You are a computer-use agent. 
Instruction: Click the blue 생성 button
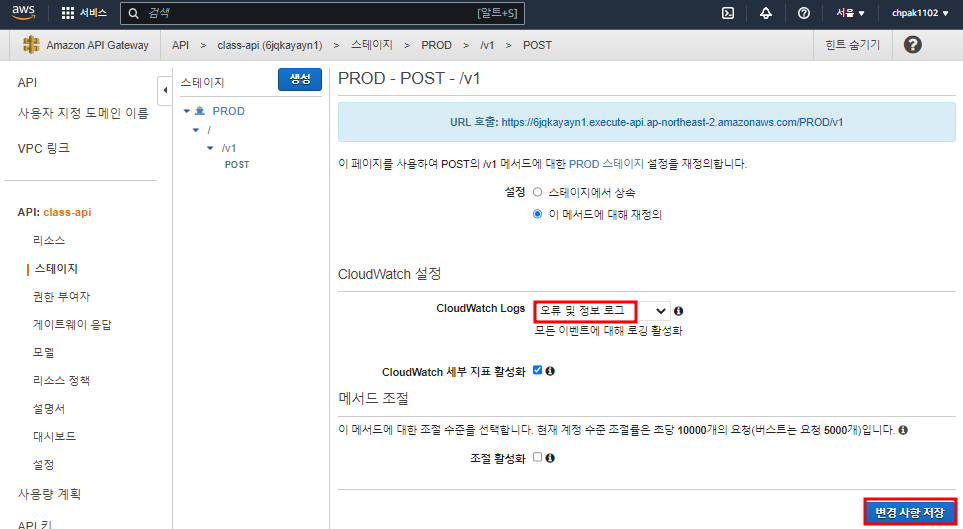tap(300, 79)
